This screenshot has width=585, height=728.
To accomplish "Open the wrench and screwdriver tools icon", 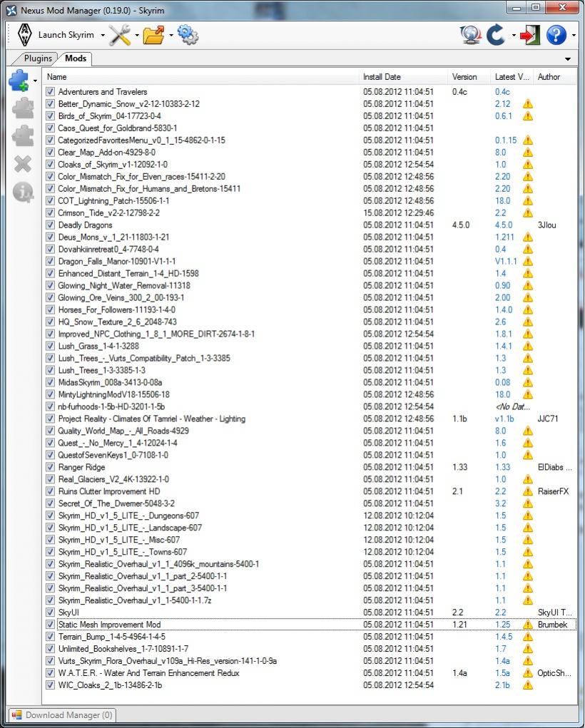I will click(x=120, y=35).
